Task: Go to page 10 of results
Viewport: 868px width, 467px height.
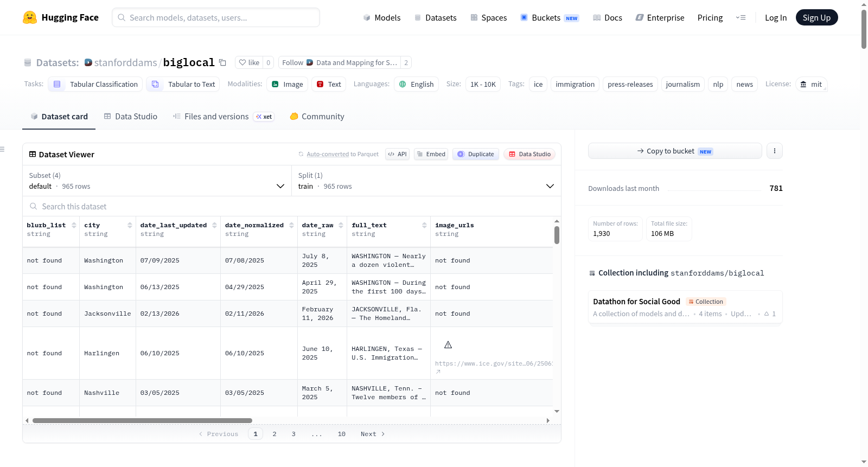Action: (342, 434)
